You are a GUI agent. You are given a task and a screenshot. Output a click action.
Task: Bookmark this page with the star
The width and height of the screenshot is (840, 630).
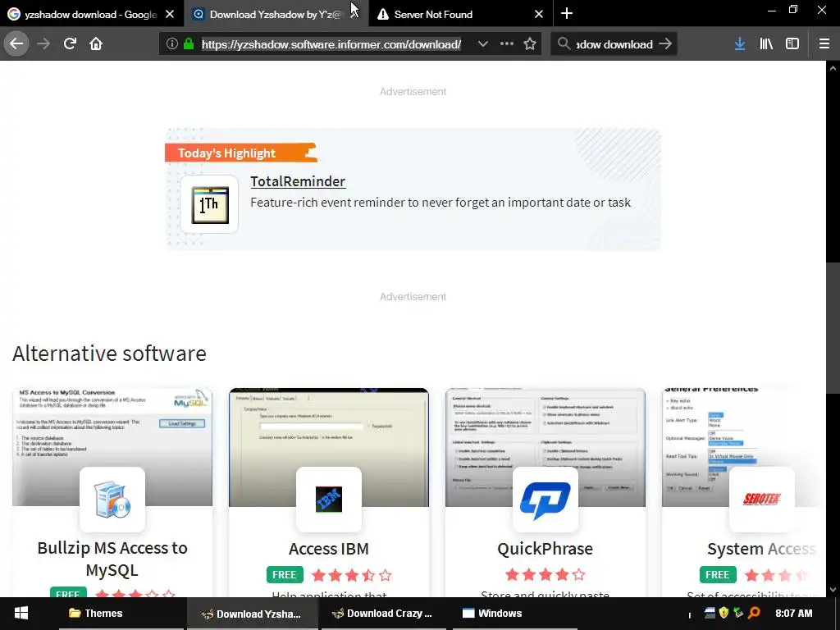point(530,44)
